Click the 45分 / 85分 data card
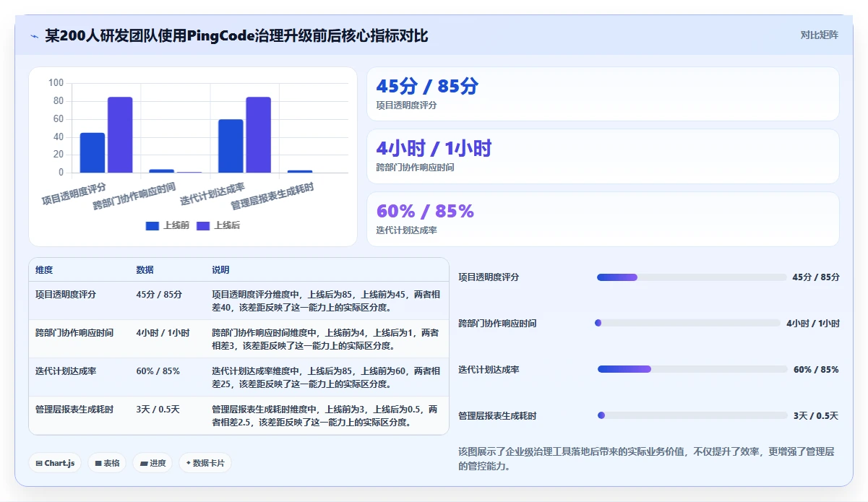 point(603,94)
